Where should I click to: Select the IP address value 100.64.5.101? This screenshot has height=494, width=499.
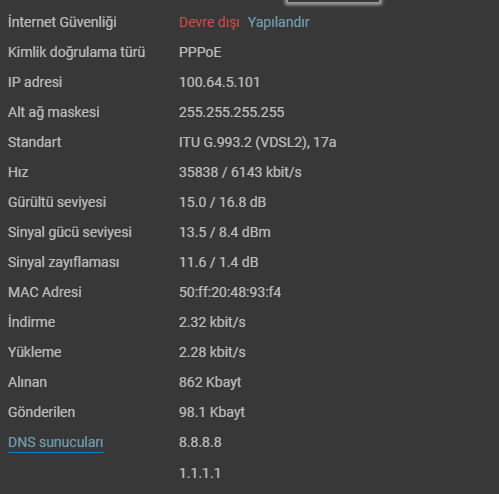click(x=219, y=82)
